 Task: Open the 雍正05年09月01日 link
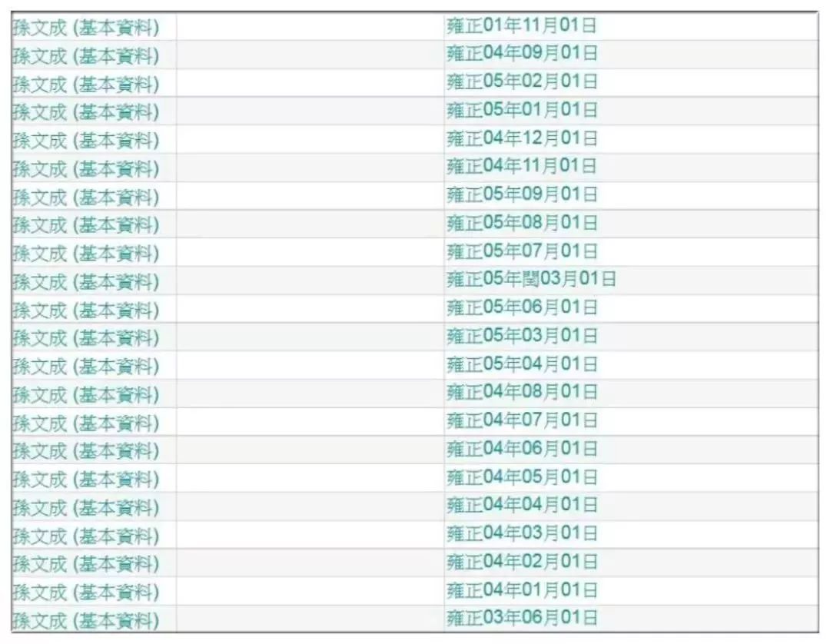pyautogui.click(x=522, y=195)
